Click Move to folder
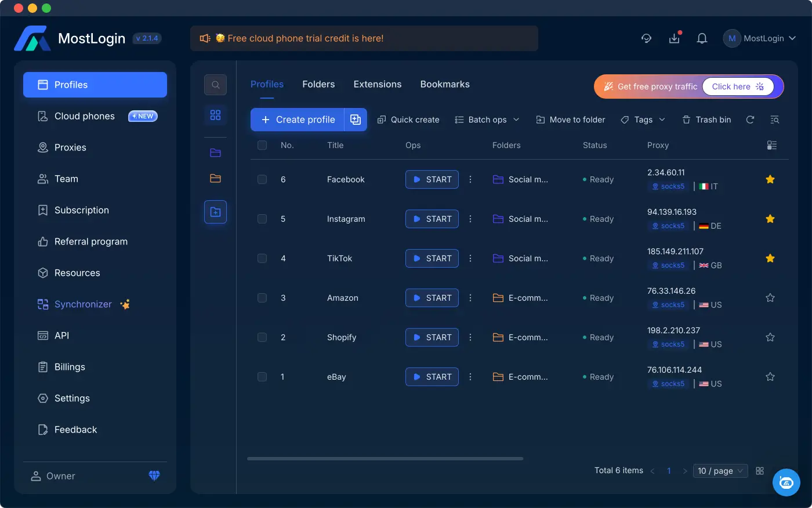The height and width of the screenshot is (508, 812). coord(571,120)
